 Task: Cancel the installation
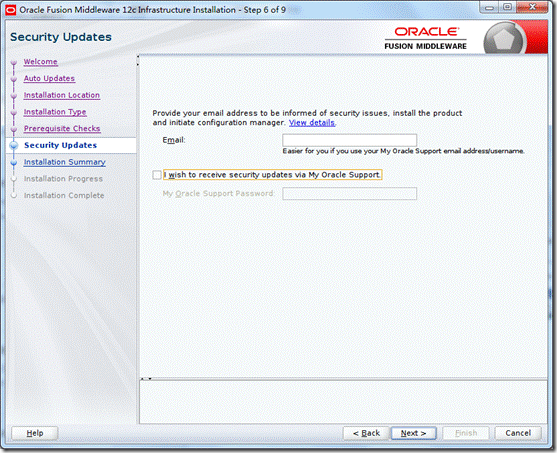[518, 433]
